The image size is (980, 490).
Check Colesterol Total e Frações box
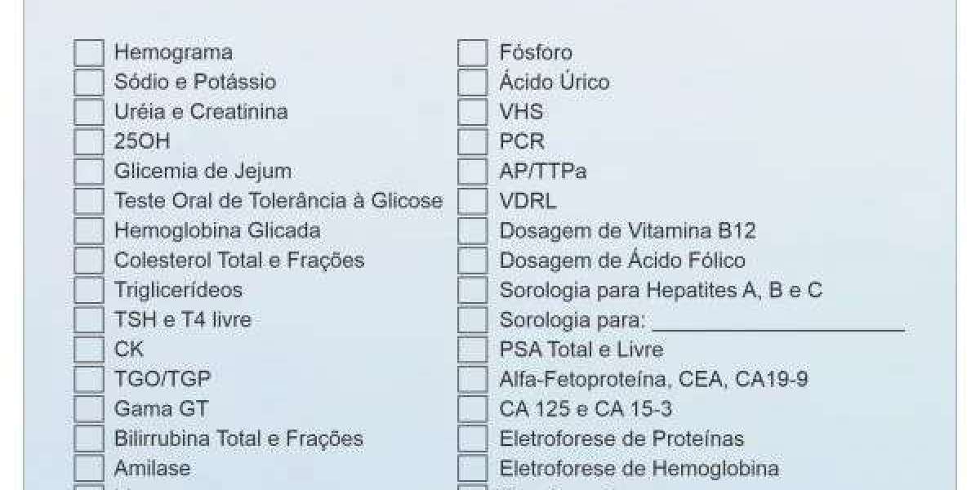point(89,261)
